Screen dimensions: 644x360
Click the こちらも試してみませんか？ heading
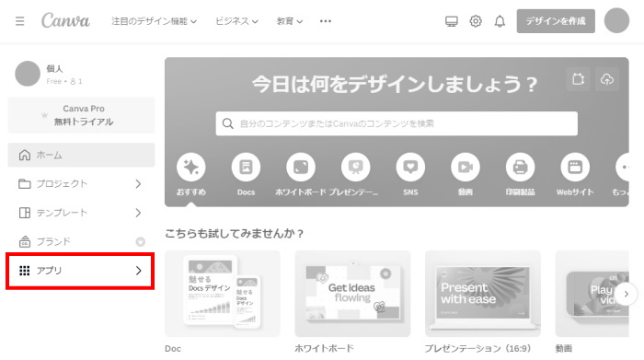[x=234, y=234]
